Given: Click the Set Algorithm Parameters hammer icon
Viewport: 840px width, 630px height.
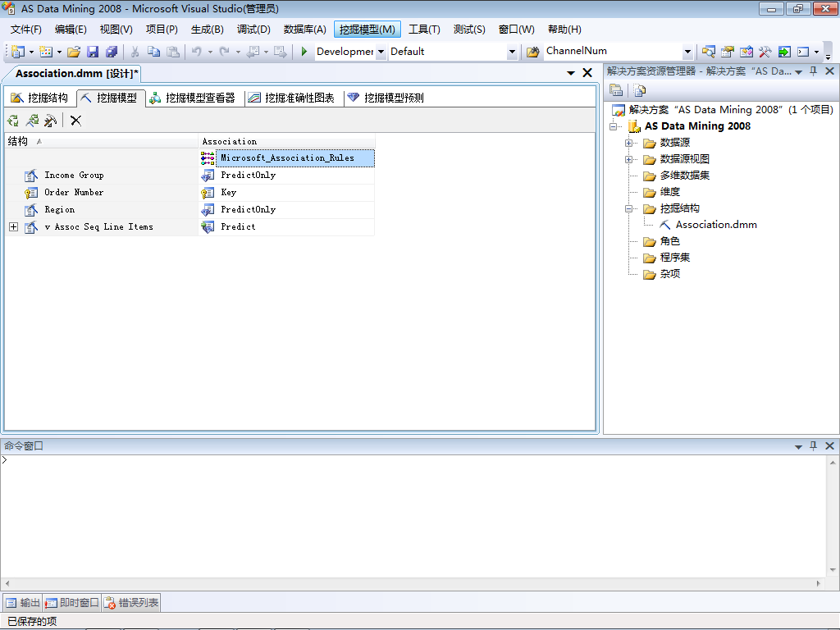Looking at the screenshot, I should [x=50, y=121].
